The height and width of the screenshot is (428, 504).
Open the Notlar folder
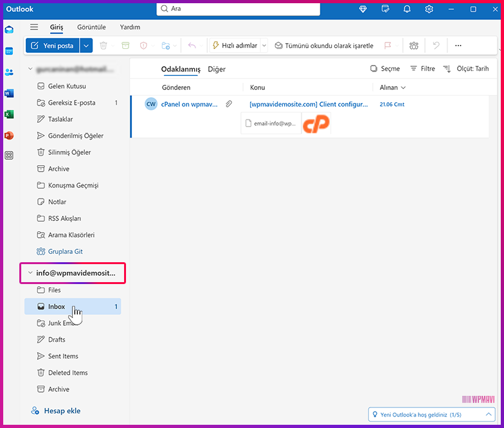(x=73, y=202)
